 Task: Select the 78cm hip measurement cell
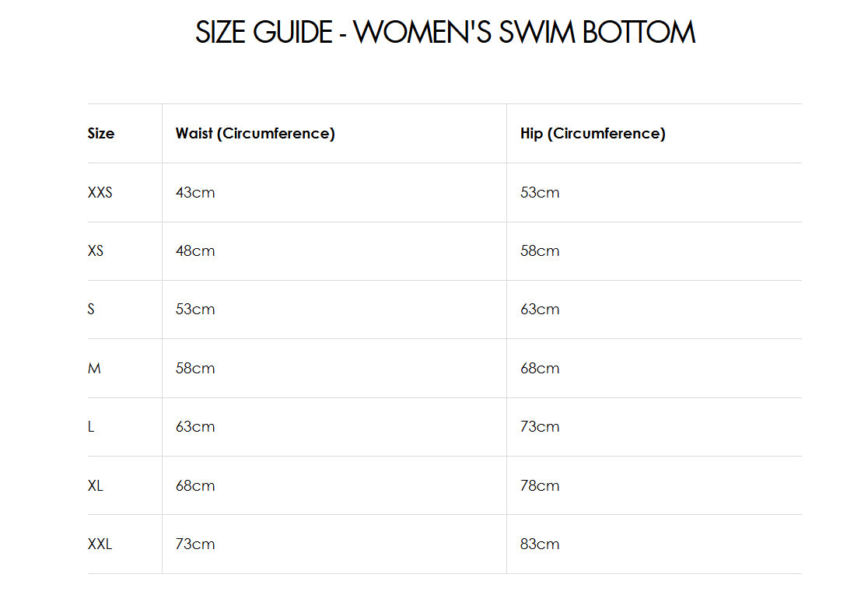pyautogui.click(x=540, y=486)
